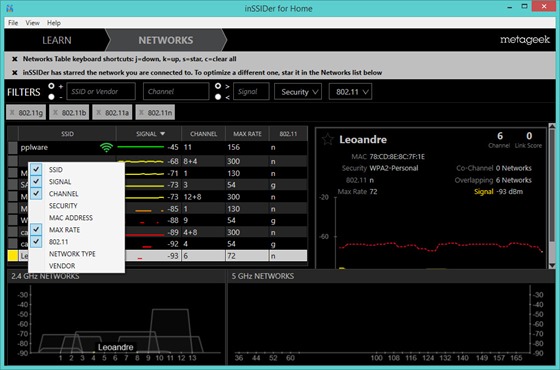Uncheck 802.11 in the column context menu
Image resolution: width=560 pixels, height=370 pixels.
pos(36,242)
